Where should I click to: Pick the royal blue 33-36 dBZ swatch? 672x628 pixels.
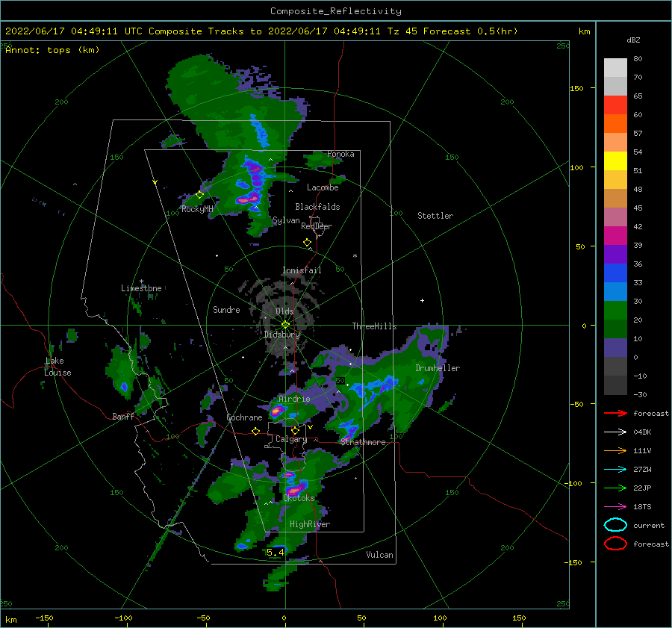click(615, 273)
